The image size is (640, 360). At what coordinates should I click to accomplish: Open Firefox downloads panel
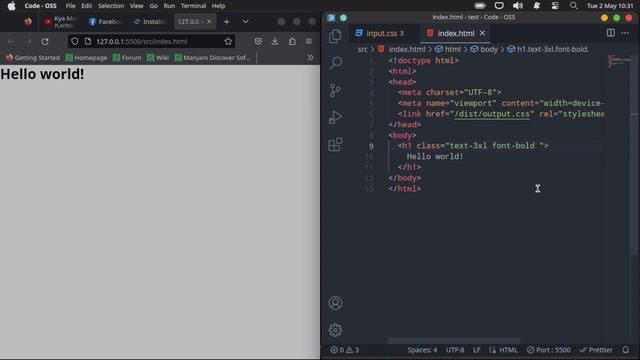(275, 41)
